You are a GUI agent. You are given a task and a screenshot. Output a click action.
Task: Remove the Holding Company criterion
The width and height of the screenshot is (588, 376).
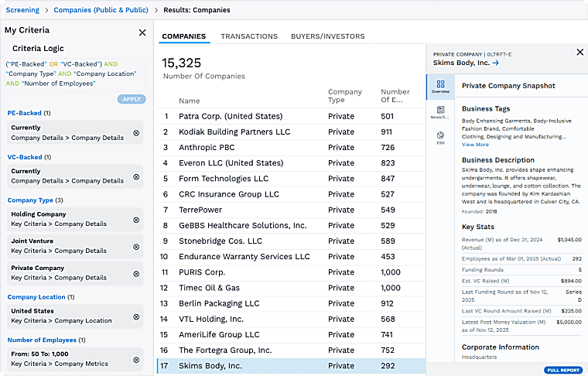[x=136, y=220]
